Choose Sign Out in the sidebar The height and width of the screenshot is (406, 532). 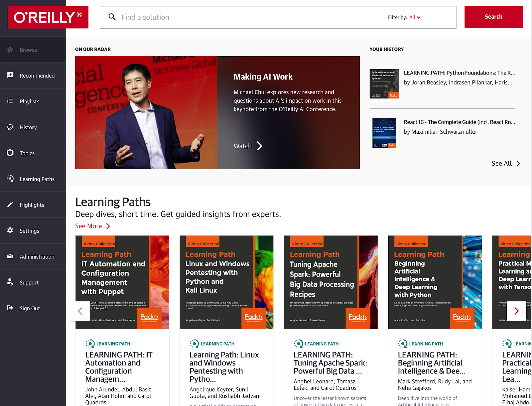[x=33, y=309]
